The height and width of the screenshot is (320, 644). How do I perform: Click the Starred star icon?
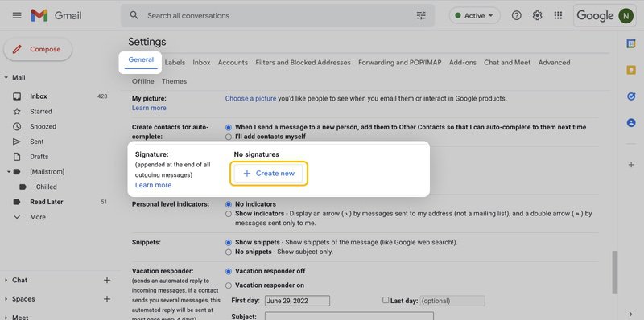17,111
